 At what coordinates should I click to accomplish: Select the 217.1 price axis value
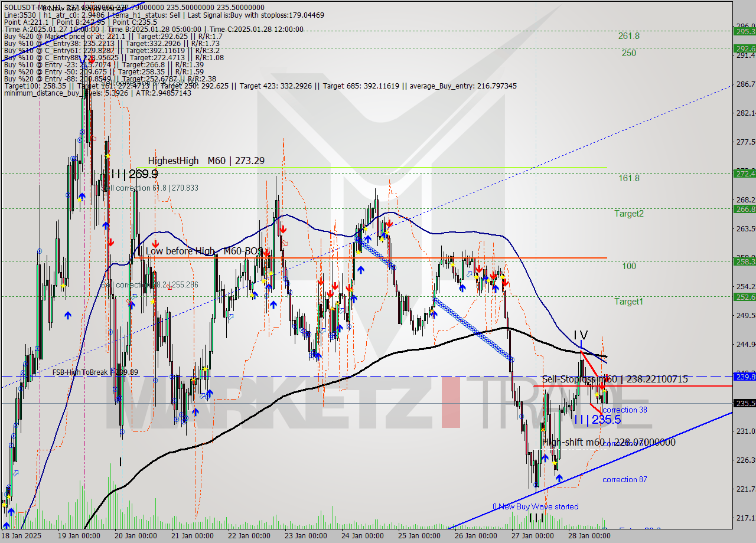pyautogui.click(x=747, y=518)
